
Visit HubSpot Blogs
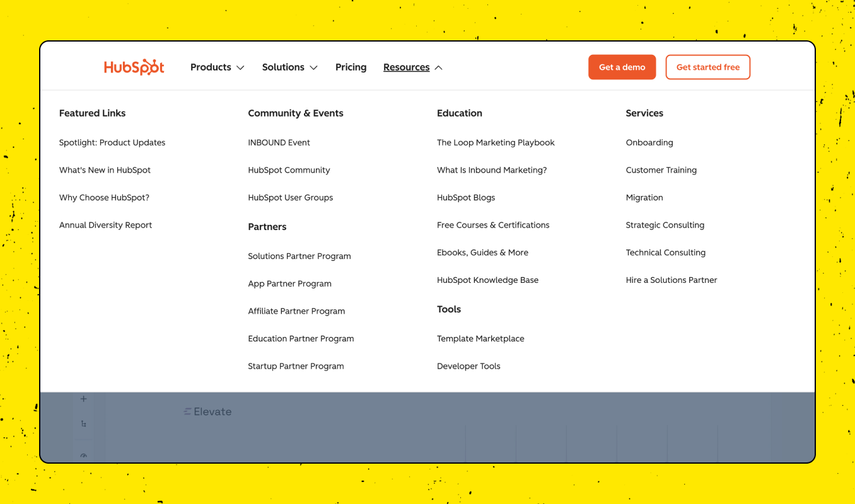point(466,198)
